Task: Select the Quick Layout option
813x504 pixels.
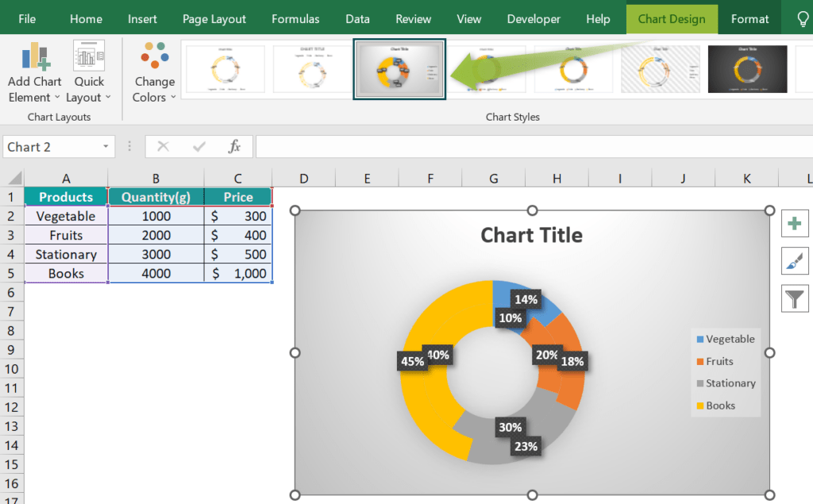Action: coord(89,71)
